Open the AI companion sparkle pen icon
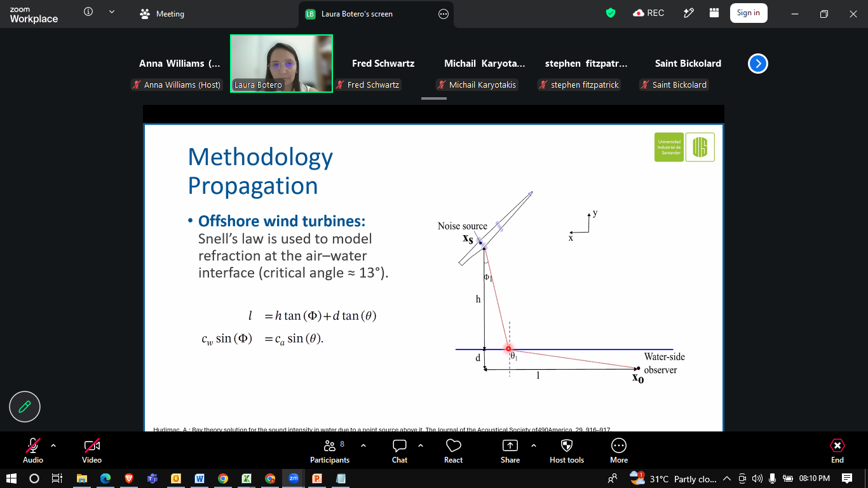Viewport: 868px width, 488px height. [x=688, y=13]
